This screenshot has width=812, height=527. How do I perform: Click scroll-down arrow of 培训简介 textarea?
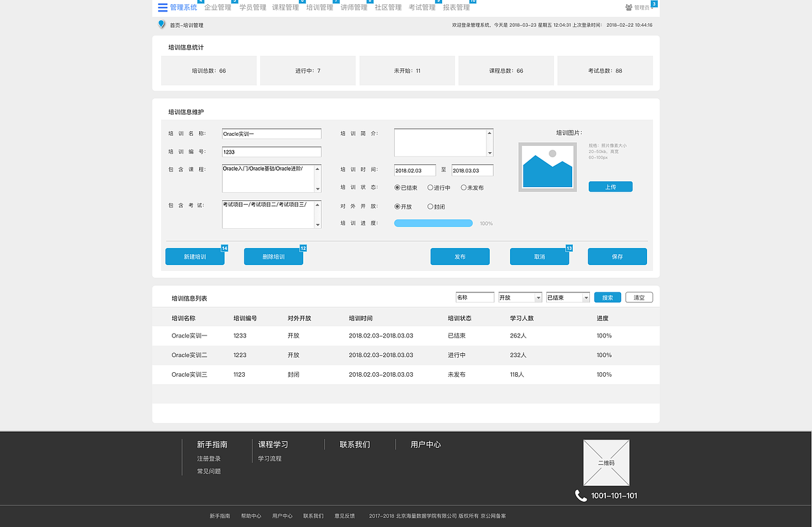tap(490, 153)
